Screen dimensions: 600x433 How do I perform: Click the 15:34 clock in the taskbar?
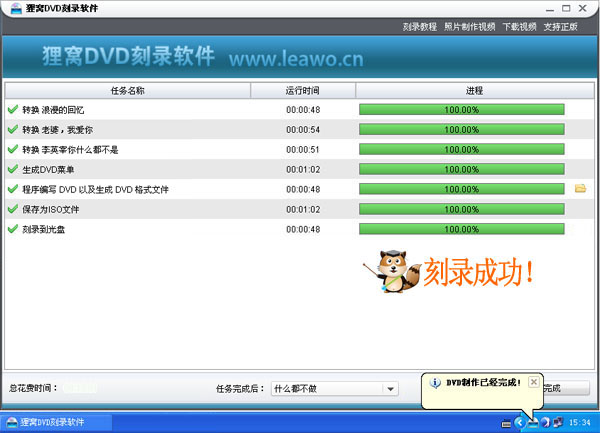pos(580,422)
